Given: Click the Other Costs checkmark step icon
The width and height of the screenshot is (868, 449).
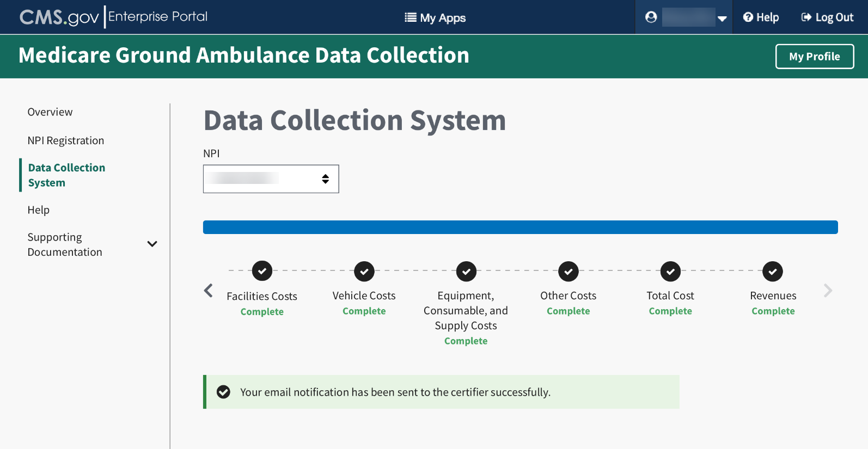Looking at the screenshot, I should coord(569,271).
